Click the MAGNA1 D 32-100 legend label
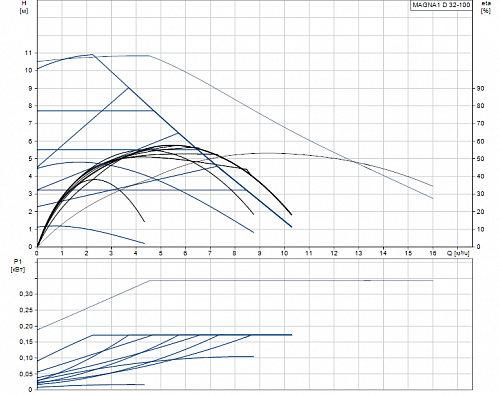This screenshot has width=500, height=395. 441,5
